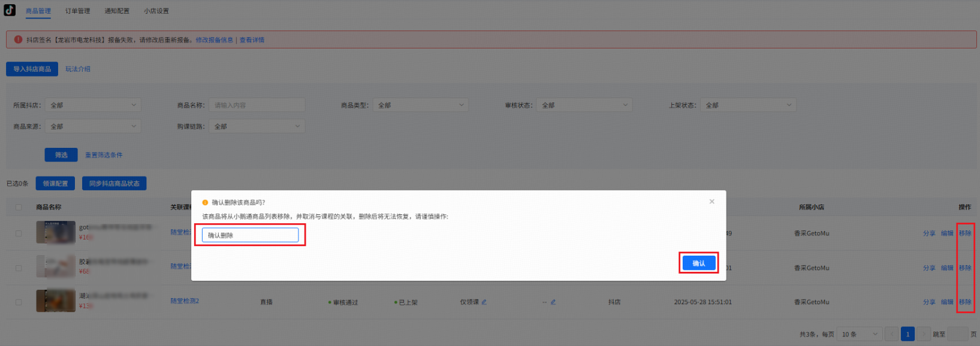Click the orange warning icon in the dialog
The height and width of the screenshot is (346, 980).
205,202
